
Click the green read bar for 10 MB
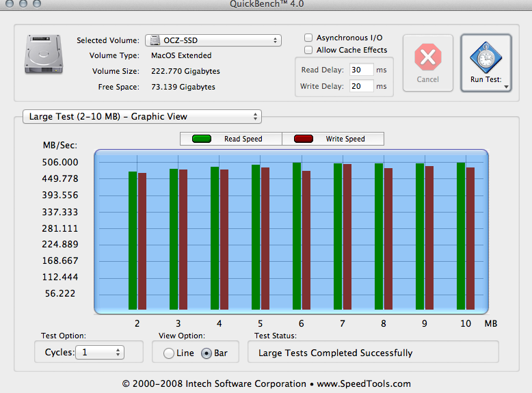pos(461,236)
